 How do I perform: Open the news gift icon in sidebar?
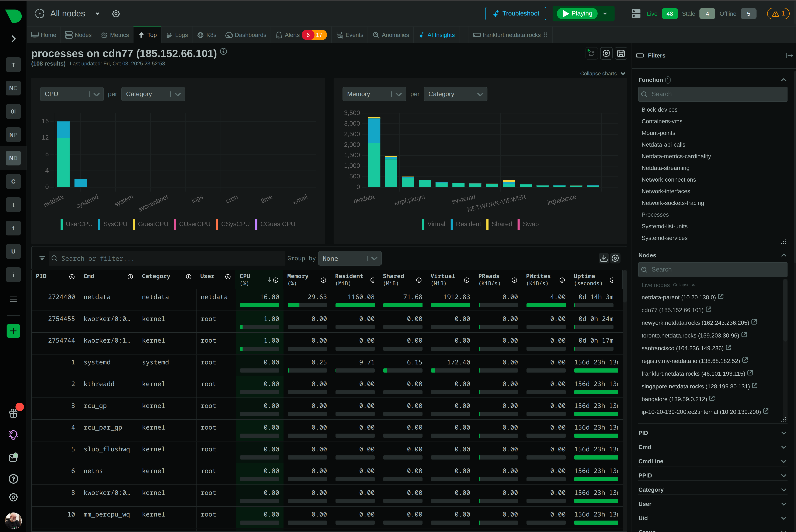click(x=13, y=413)
